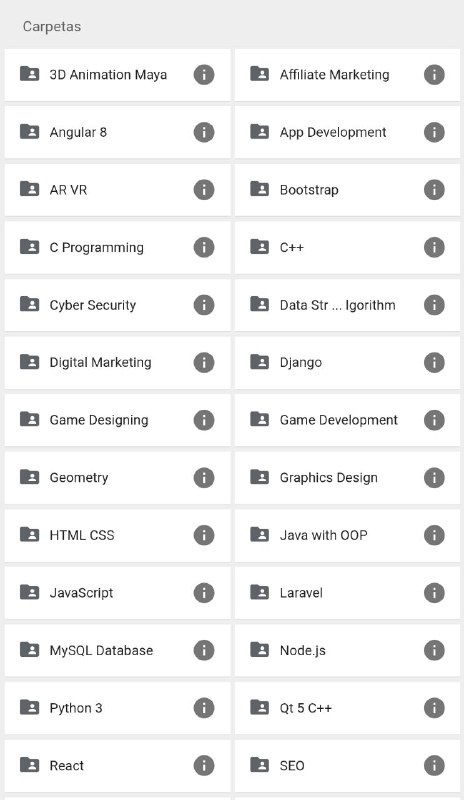Screen dimensions: 464x800
Task: Open the App Development folder
Action: click(347, 132)
